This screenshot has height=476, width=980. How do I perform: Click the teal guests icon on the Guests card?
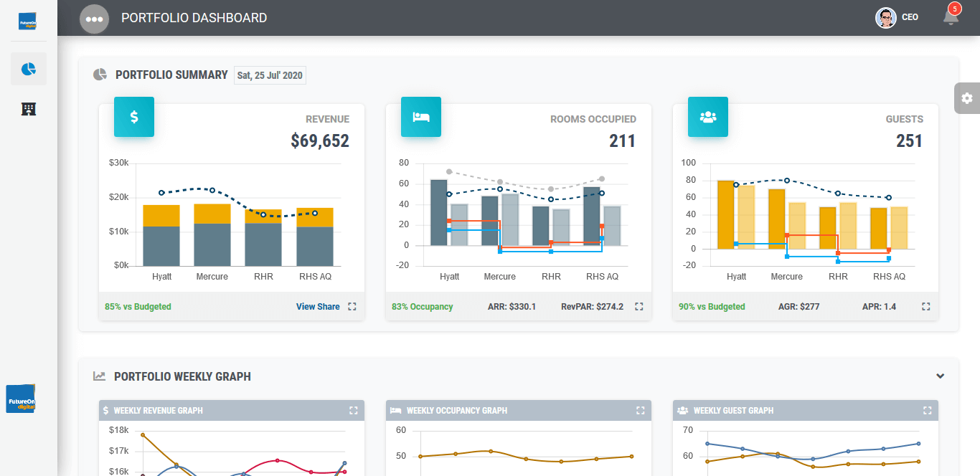[708, 117]
